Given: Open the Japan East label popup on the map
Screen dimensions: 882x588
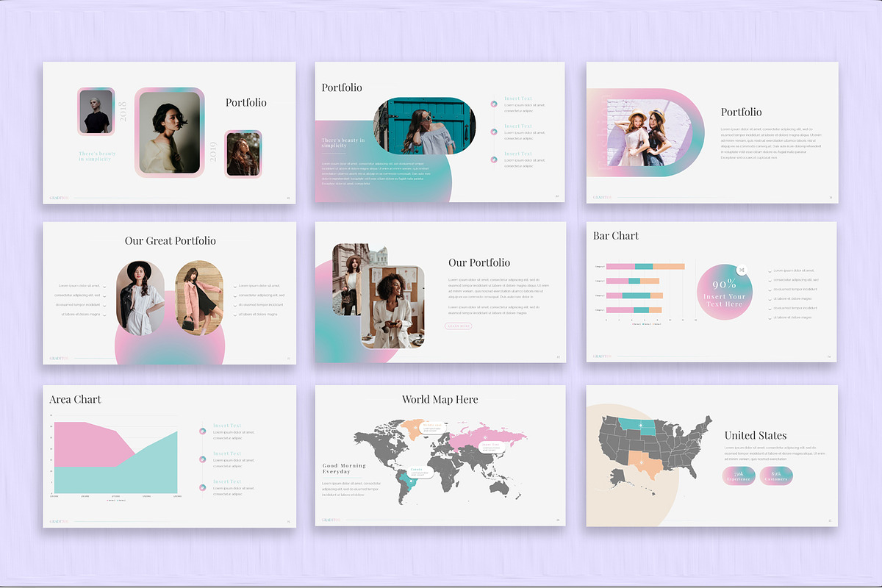Looking at the screenshot, I should click(x=491, y=446).
